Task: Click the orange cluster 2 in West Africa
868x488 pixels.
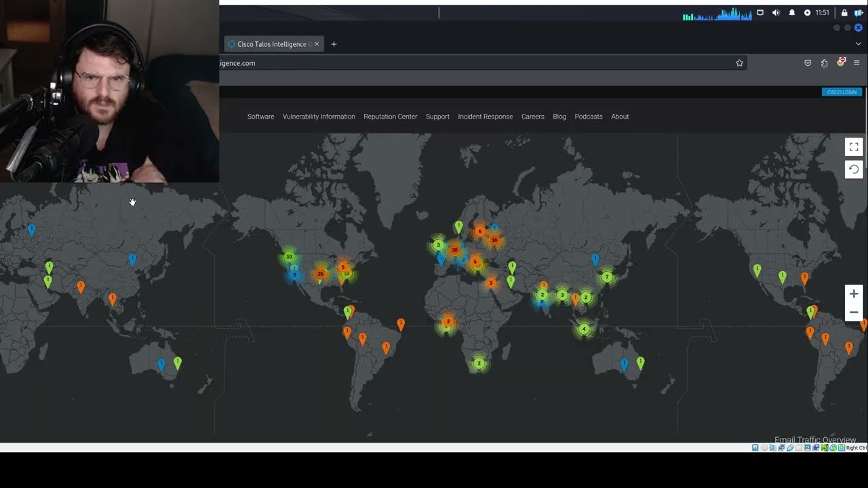Action: point(448,322)
